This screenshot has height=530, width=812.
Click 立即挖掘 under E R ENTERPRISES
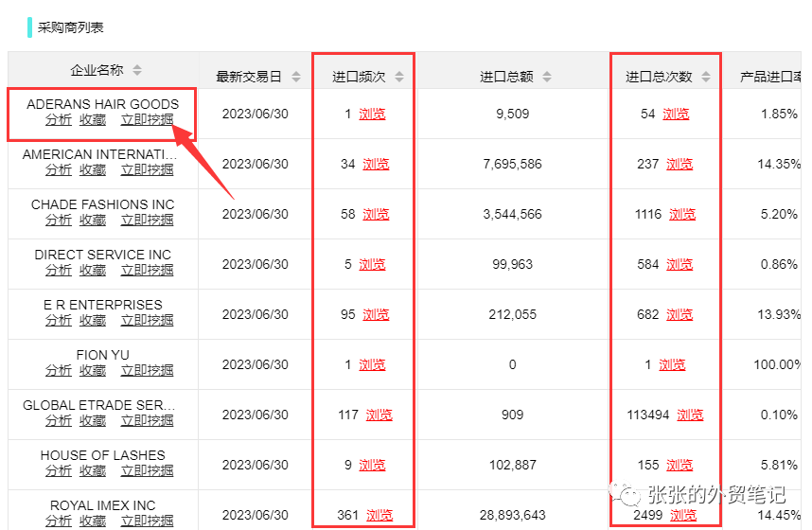(147, 321)
